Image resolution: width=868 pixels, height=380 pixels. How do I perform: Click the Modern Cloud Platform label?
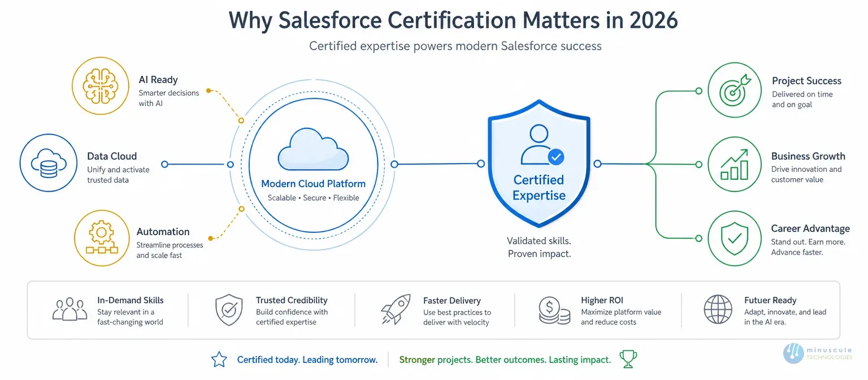(x=313, y=184)
